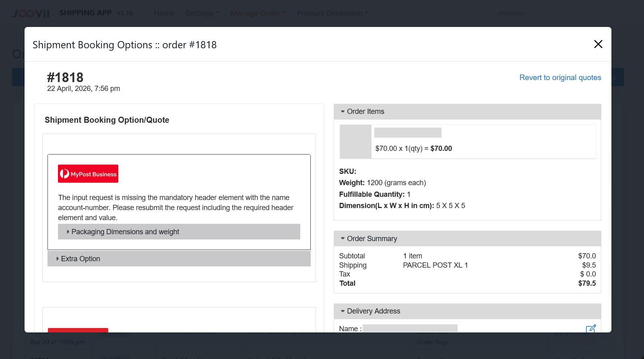Click the Shipping $9.5 amount
Screen dimensions: 644x359
[x=589, y=265]
